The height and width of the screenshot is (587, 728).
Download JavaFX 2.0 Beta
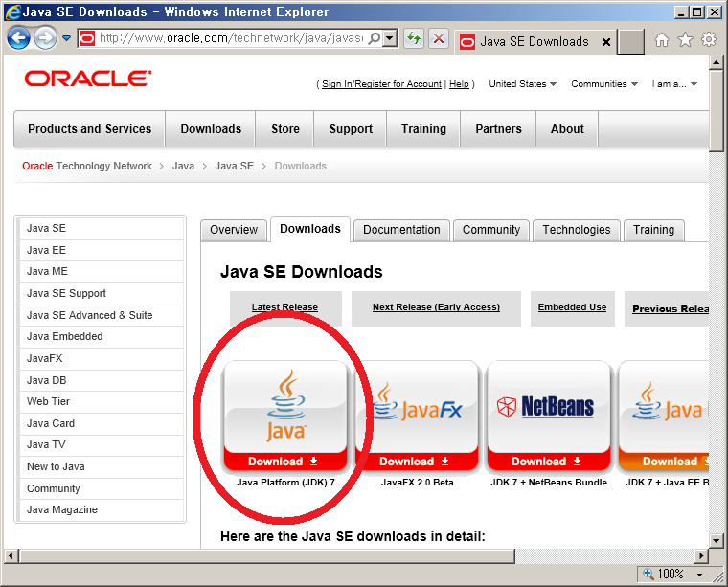417,462
